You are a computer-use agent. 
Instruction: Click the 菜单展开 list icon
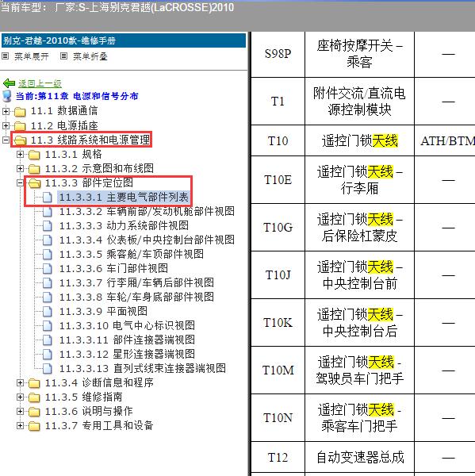point(6,56)
